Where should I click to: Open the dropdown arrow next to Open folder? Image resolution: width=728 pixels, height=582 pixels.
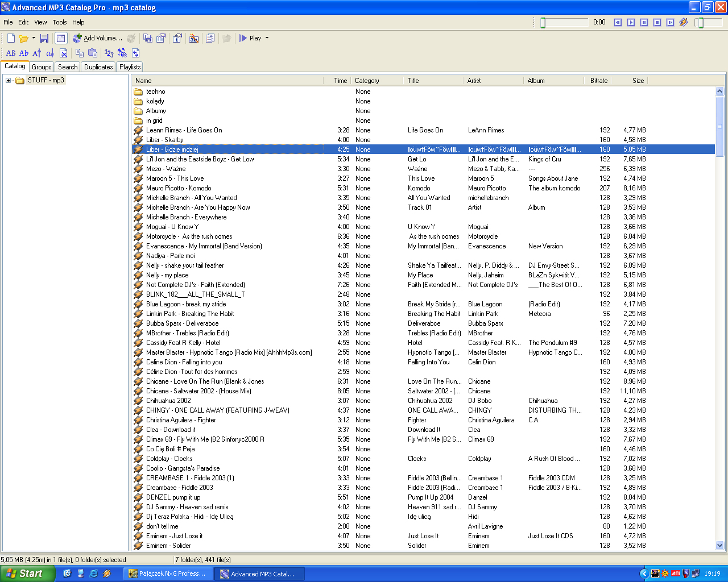pyautogui.click(x=34, y=38)
